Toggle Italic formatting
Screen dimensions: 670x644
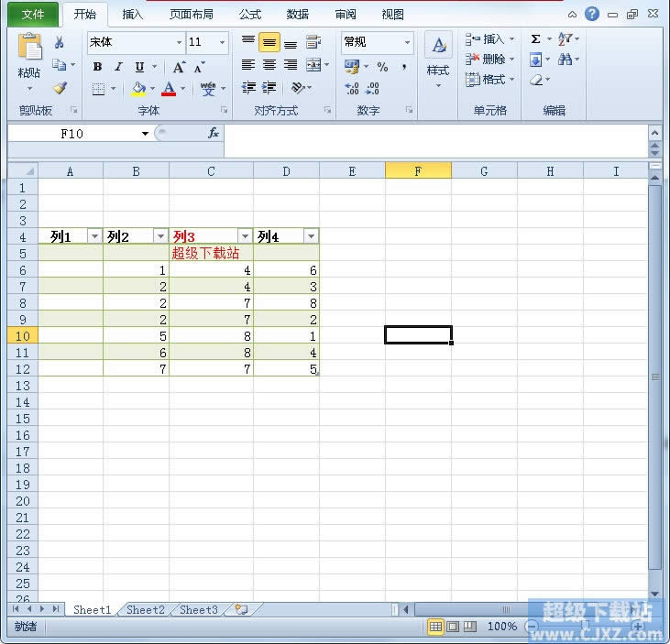tap(118, 67)
